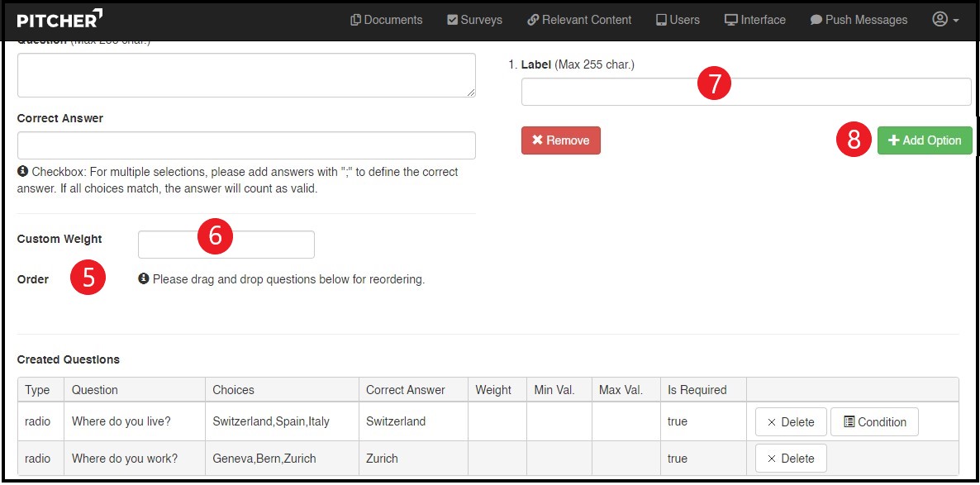Image resolution: width=980 pixels, height=485 pixels.
Task: Delete the 'Where do you live?' question
Action: click(x=790, y=422)
